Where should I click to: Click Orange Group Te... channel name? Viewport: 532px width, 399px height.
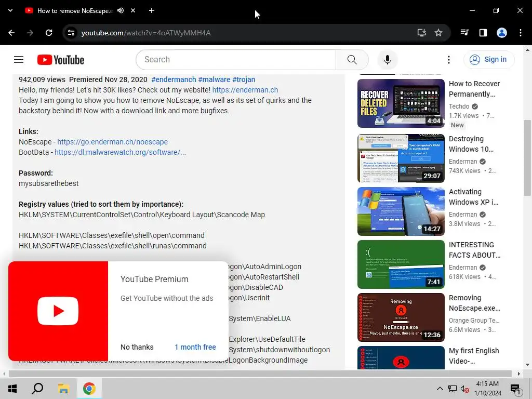[x=474, y=320]
